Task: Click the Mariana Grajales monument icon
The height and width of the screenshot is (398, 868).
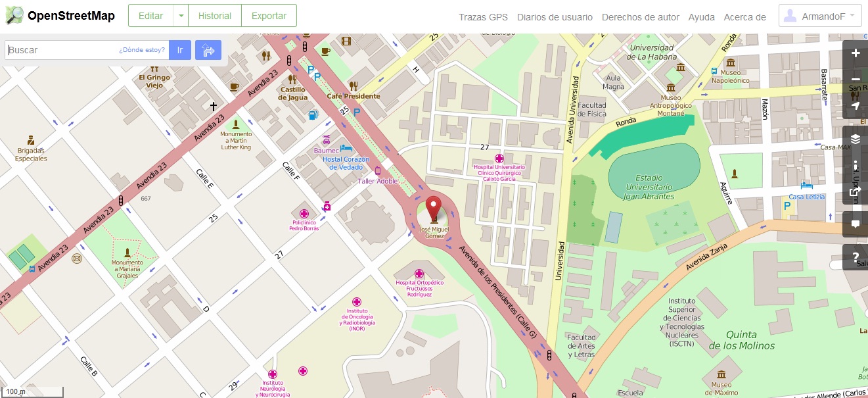Action: [127, 253]
